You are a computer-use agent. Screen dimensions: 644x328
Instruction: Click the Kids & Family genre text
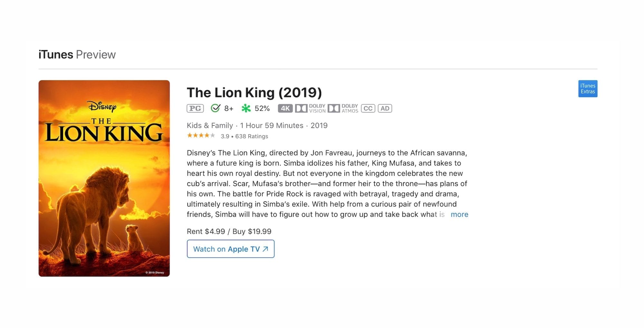point(210,125)
